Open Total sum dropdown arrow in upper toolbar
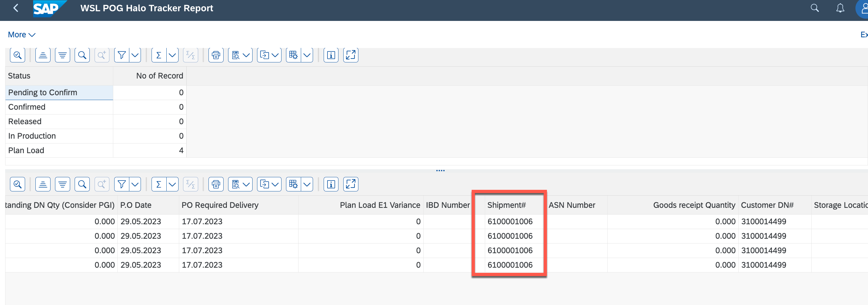The image size is (868, 305). [172, 55]
